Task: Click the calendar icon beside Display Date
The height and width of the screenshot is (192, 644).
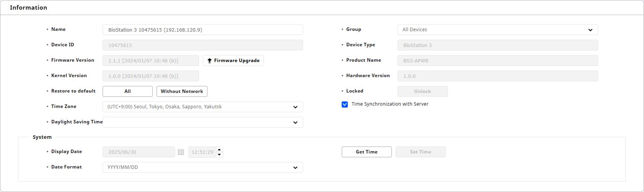Action: click(181, 152)
